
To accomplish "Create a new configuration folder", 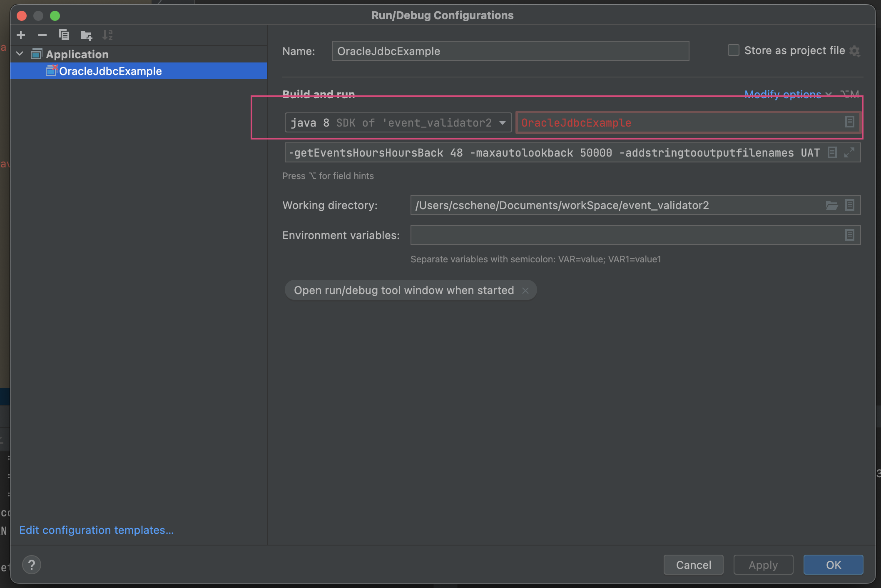I will [x=86, y=35].
